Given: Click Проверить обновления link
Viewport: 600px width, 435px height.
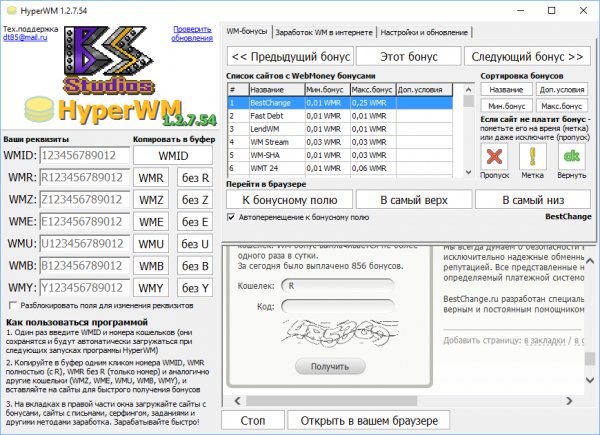Looking at the screenshot, I should click(x=192, y=33).
